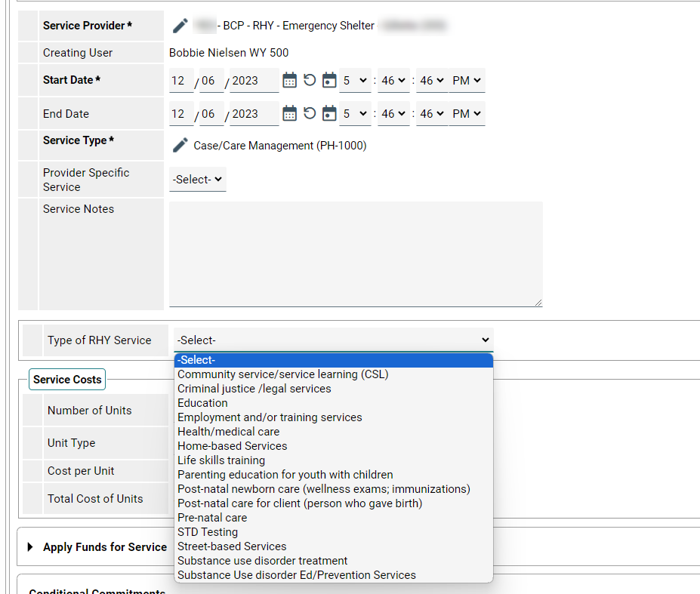Image resolution: width=700 pixels, height=594 pixels.
Task: Reset Start Date with circular arrow icon
Action: 310,80
